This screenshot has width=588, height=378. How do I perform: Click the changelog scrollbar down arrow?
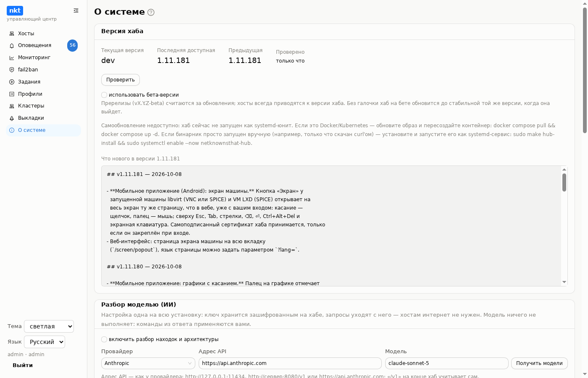click(x=564, y=282)
